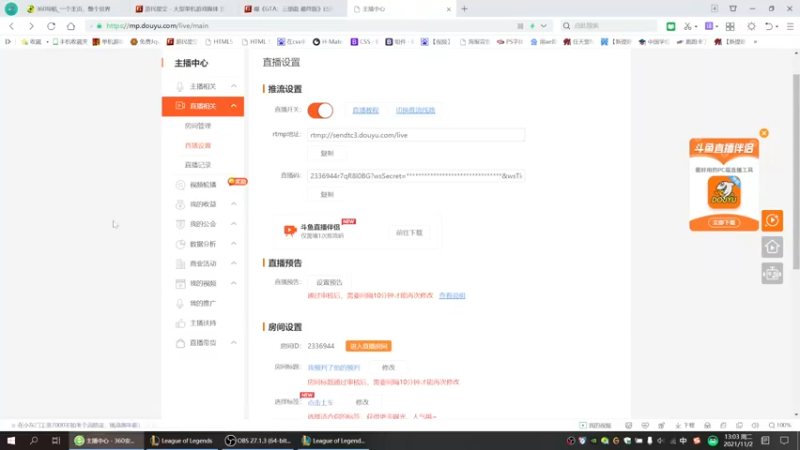The width and height of the screenshot is (800, 450).
Task: Select 直播设置 in the sidebar
Action: tap(198, 145)
